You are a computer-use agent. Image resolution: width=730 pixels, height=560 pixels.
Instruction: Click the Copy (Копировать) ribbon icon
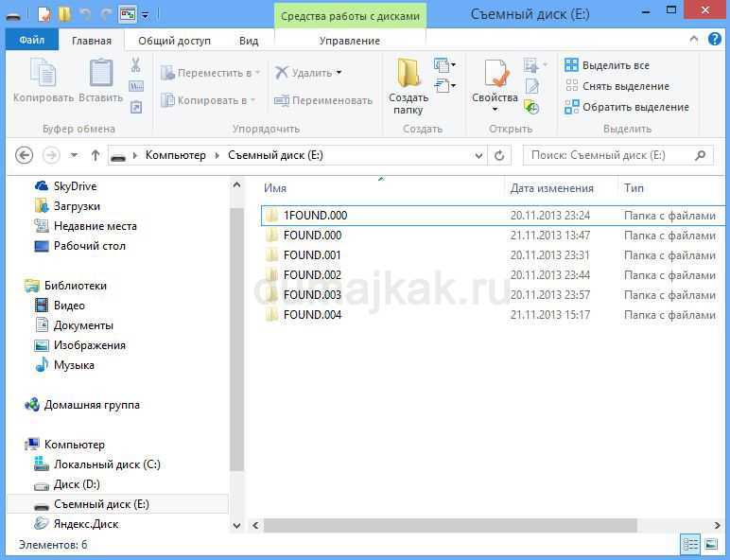(43, 73)
